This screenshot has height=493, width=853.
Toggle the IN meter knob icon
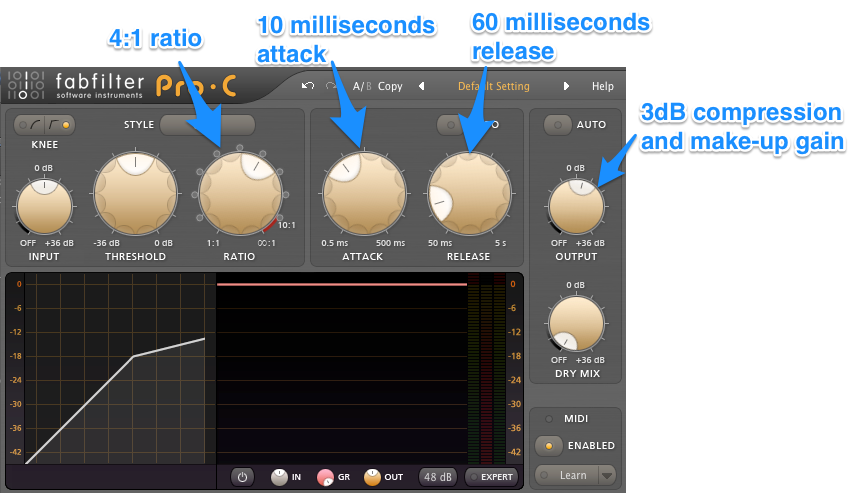(x=279, y=477)
